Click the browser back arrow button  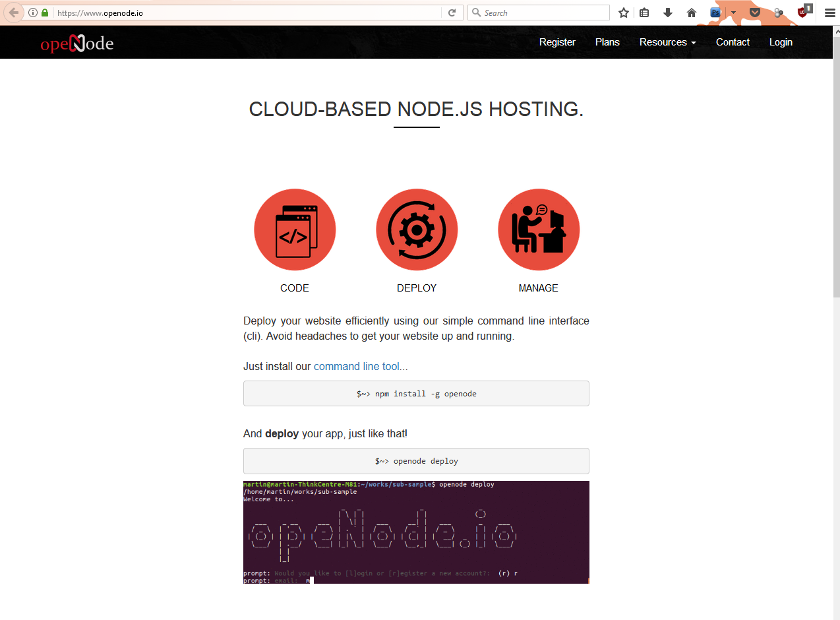pos(13,13)
